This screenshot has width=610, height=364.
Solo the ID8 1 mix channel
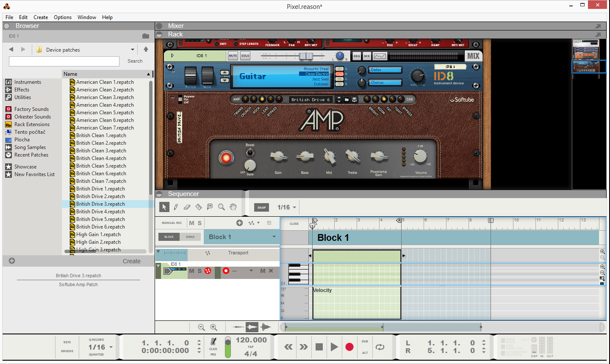click(245, 56)
